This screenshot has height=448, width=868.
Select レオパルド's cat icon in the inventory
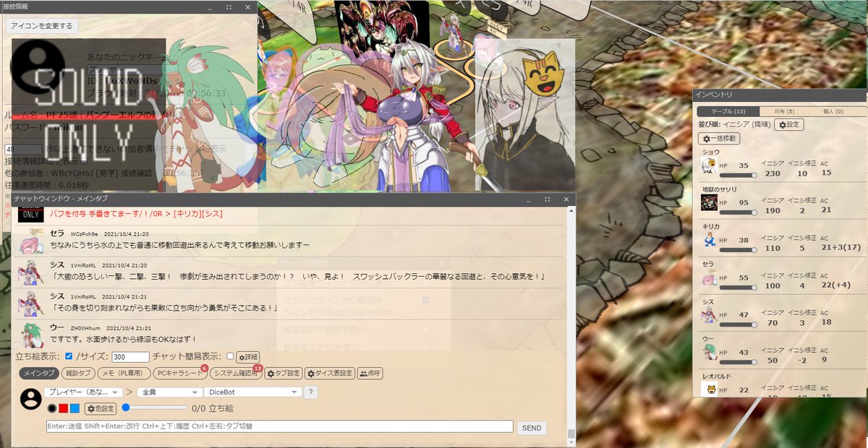click(x=709, y=389)
